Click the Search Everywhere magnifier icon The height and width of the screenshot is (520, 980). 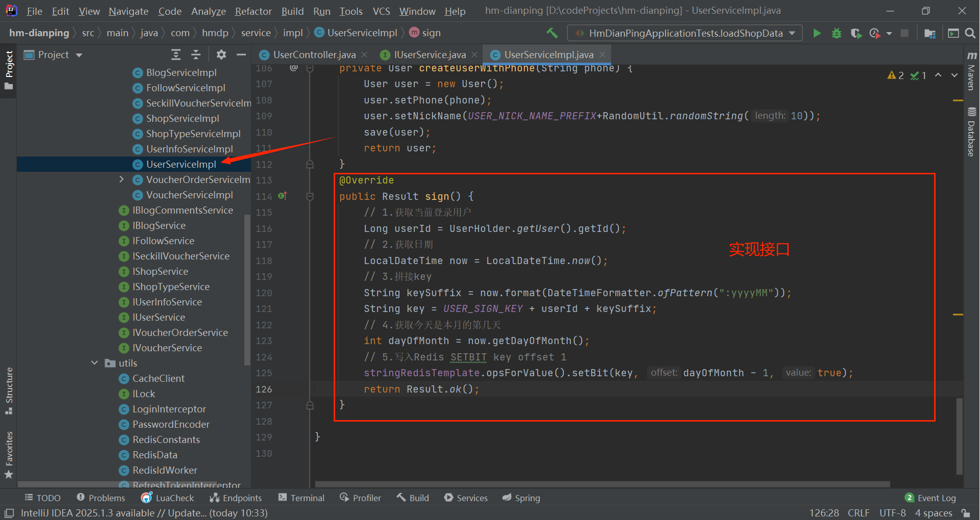point(970,33)
